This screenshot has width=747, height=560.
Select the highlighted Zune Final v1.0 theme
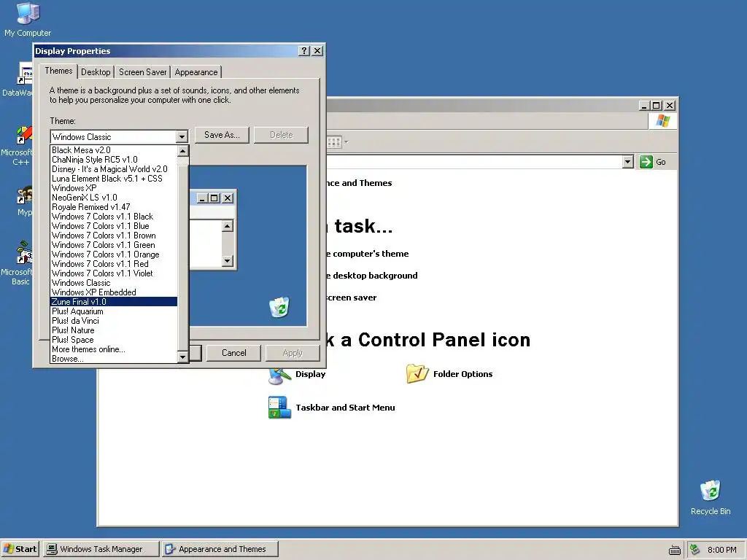114,302
